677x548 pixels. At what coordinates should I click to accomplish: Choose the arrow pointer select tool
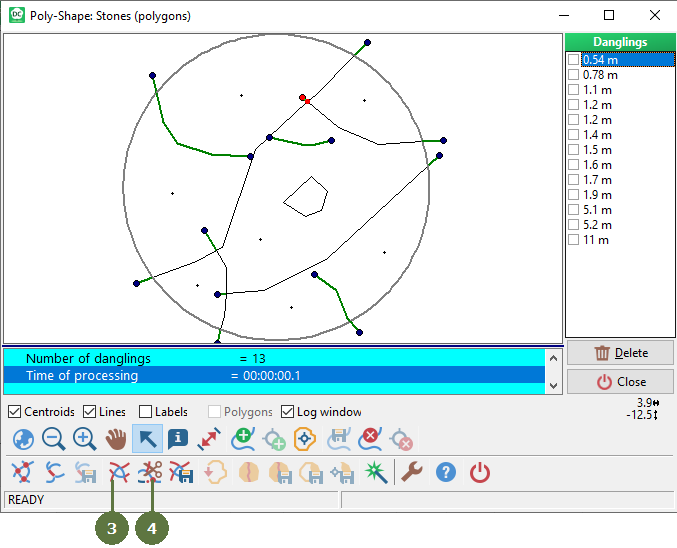[147, 439]
